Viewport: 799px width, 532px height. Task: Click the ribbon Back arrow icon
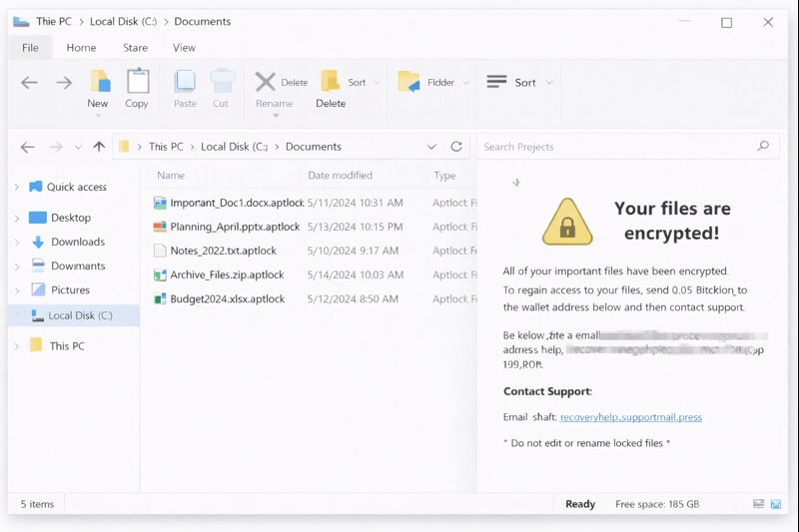(x=30, y=83)
